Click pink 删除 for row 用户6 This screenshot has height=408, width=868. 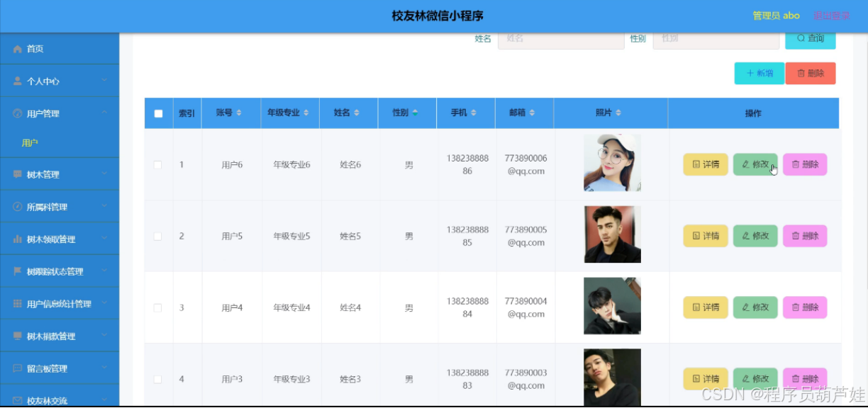pyautogui.click(x=805, y=164)
